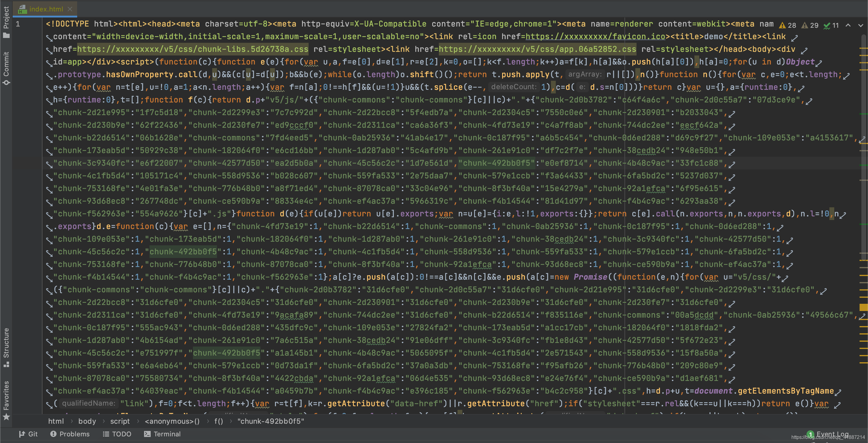
Task: Open the Commit tool window
Action: [6, 64]
